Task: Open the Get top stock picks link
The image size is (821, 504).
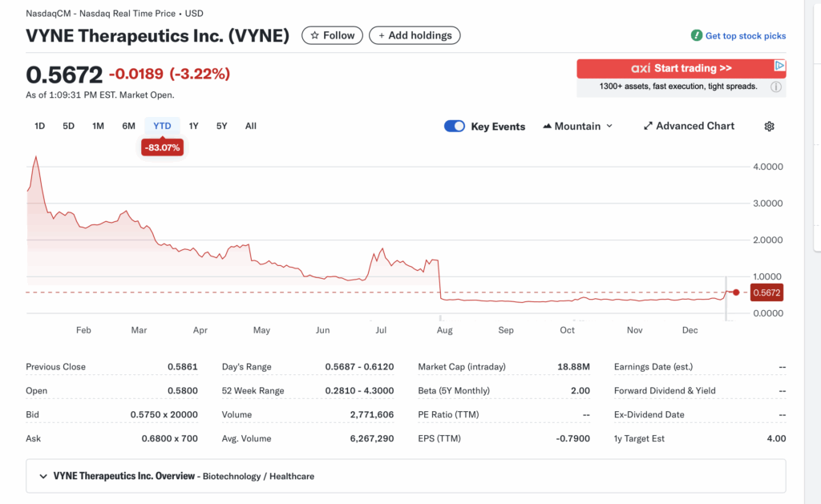Action: click(x=744, y=35)
